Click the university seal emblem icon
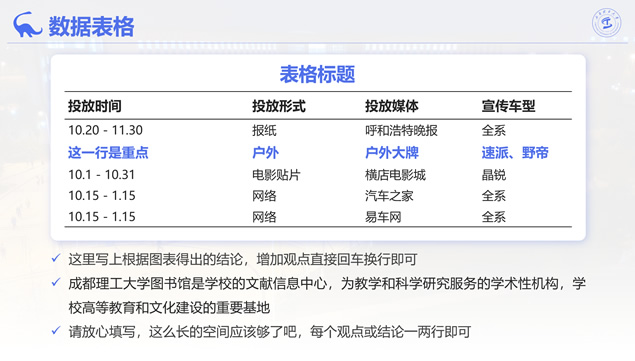This screenshot has height=361, width=635. coord(606,23)
